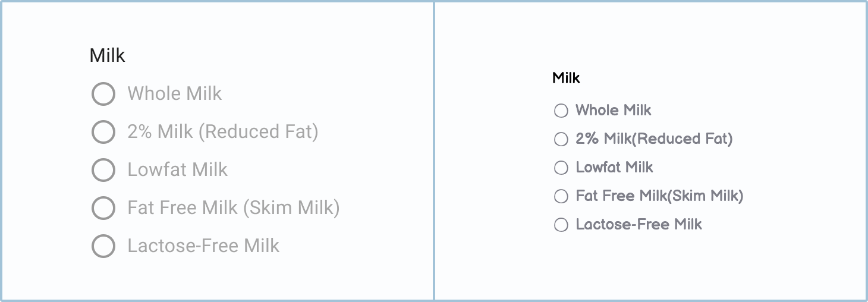
Task: Click '2% Milk (Reduced Fat)' label text, left panel
Action: (222, 132)
